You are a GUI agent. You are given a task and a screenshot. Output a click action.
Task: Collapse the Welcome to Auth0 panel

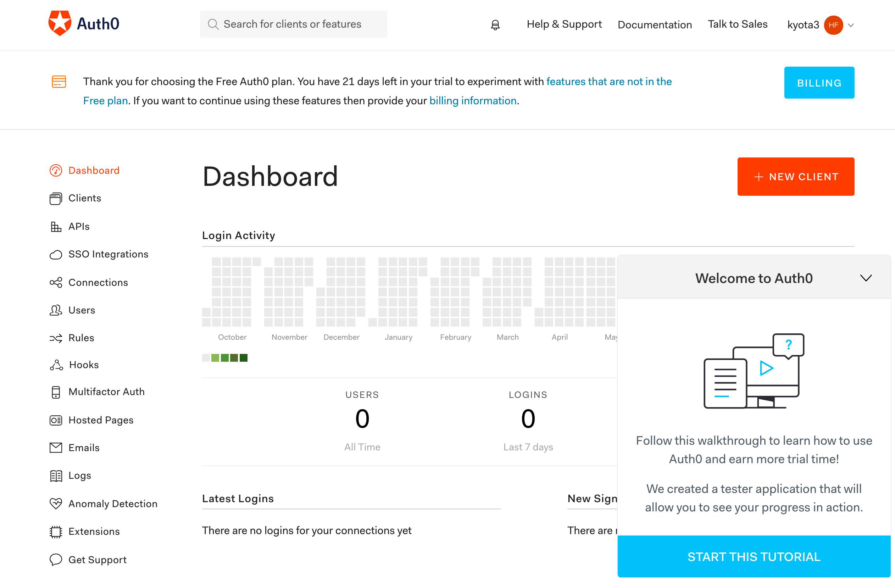pos(866,278)
